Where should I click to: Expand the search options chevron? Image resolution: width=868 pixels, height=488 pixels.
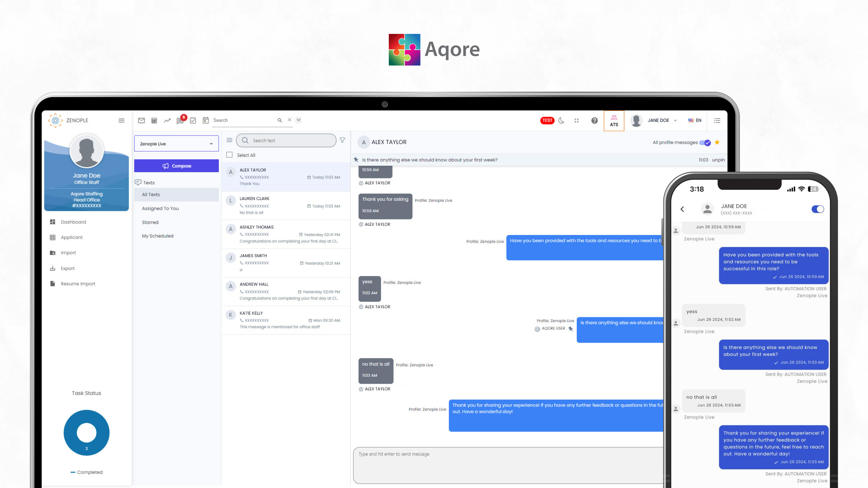[x=298, y=120]
